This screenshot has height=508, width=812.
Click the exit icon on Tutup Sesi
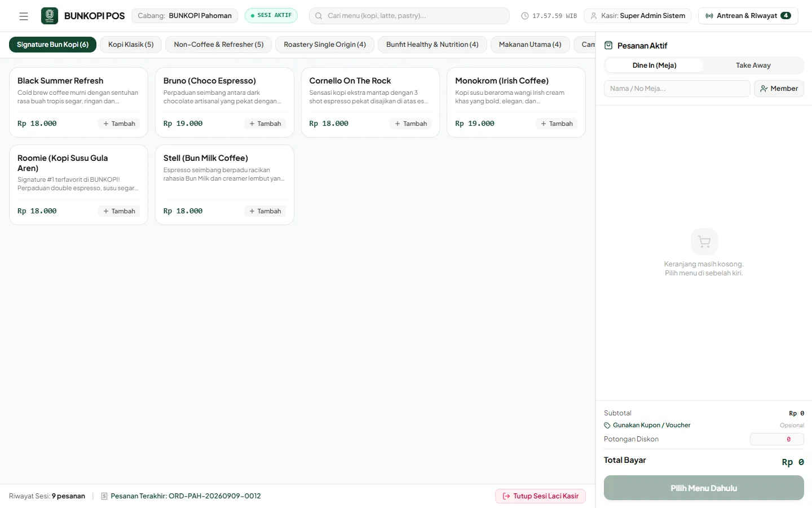point(506,496)
